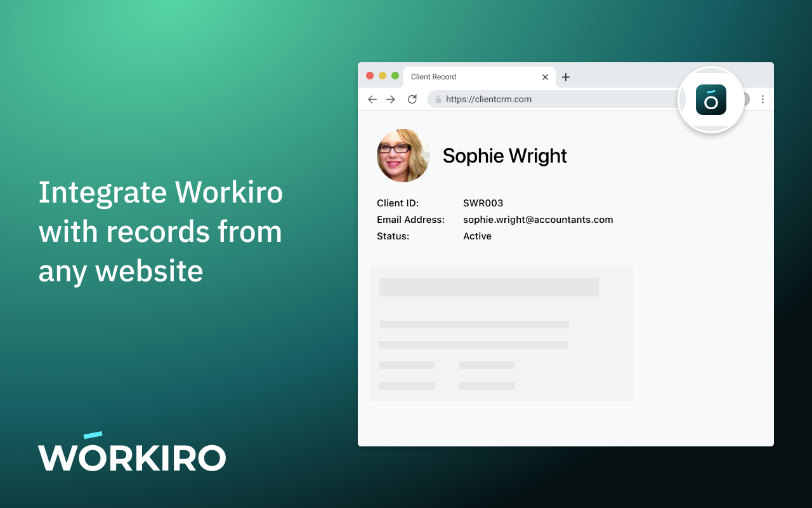Open a new tab with plus icon
Image resolution: width=812 pixels, height=508 pixels.
(x=566, y=77)
